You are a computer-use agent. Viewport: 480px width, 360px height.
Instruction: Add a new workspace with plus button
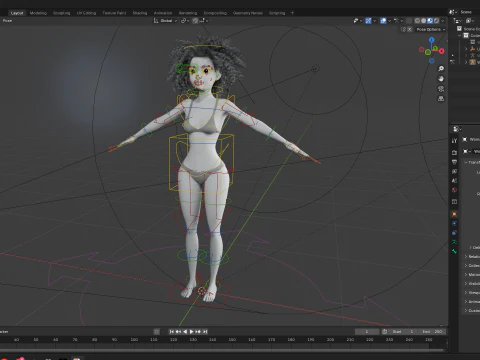(292, 13)
